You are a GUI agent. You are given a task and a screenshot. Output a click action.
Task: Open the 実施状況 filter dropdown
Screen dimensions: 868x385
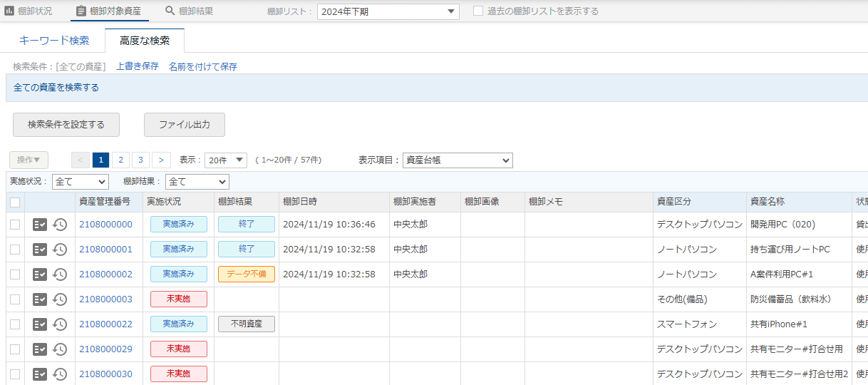pyautogui.click(x=80, y=182)
